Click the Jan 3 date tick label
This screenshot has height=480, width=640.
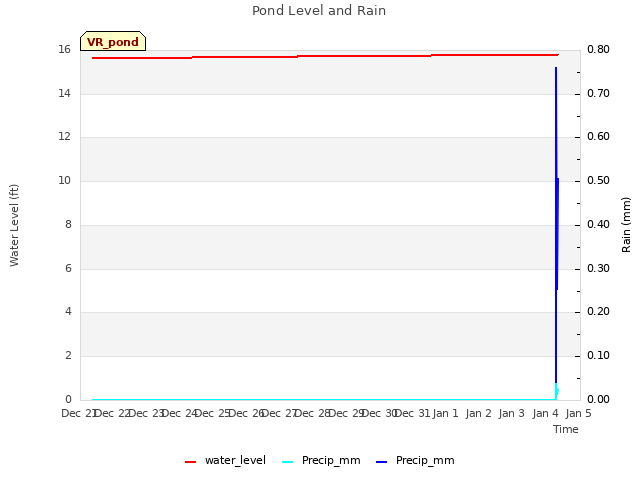coord(512,413)
